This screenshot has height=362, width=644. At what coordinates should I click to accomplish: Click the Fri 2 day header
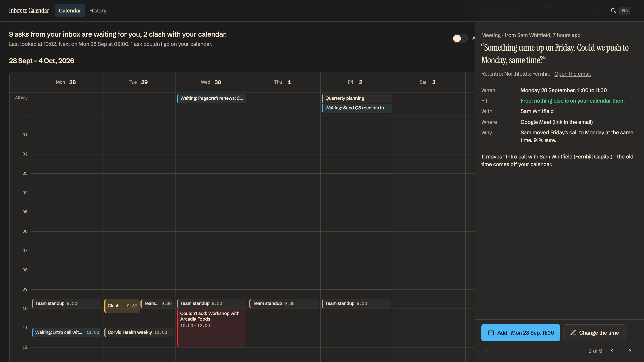355,82
